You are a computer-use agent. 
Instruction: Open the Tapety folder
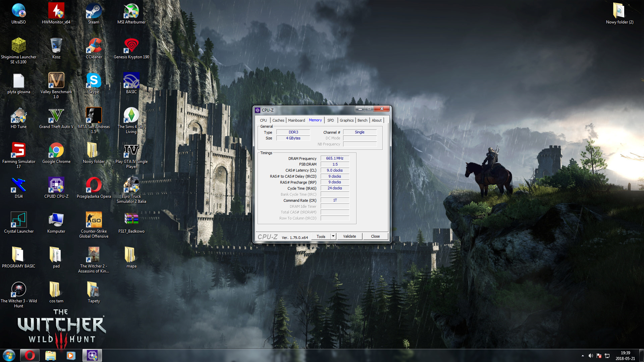point(94,293)
